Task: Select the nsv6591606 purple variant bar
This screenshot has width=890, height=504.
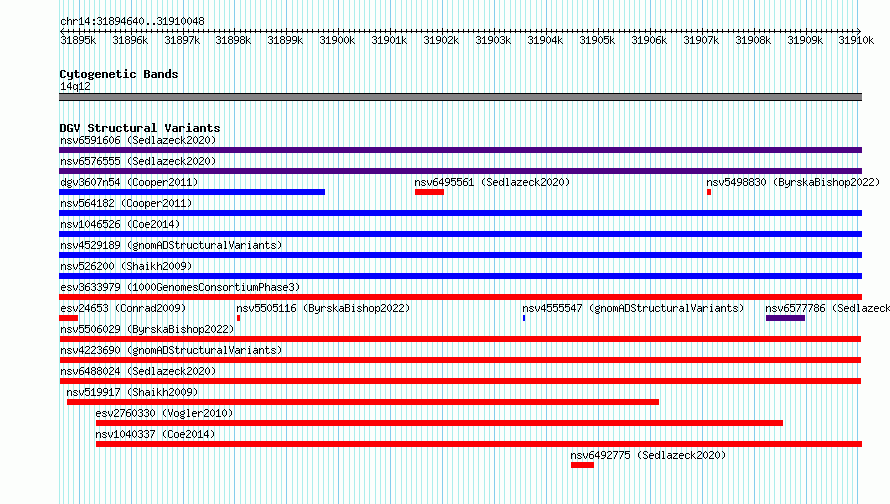Action: coord(460,150)
